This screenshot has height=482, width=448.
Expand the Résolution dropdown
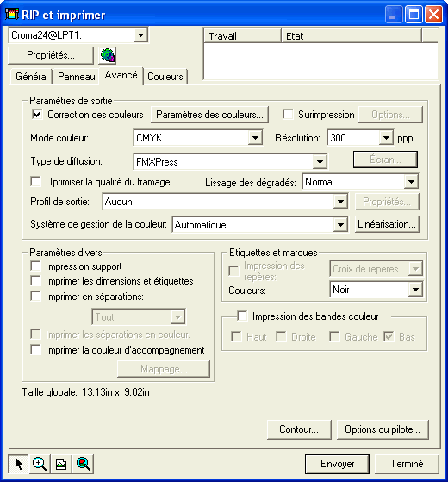[x=386, y=138]
